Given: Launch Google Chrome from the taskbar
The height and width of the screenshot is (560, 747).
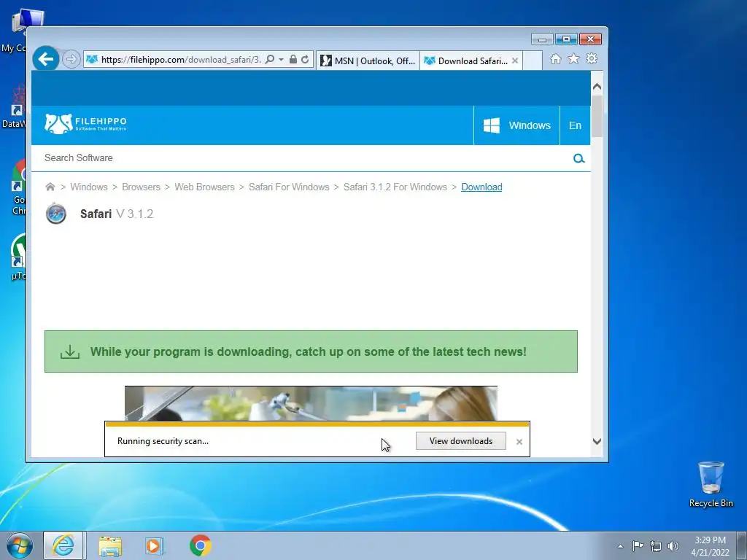Looking at the screenshot, I should pos(200,545).
